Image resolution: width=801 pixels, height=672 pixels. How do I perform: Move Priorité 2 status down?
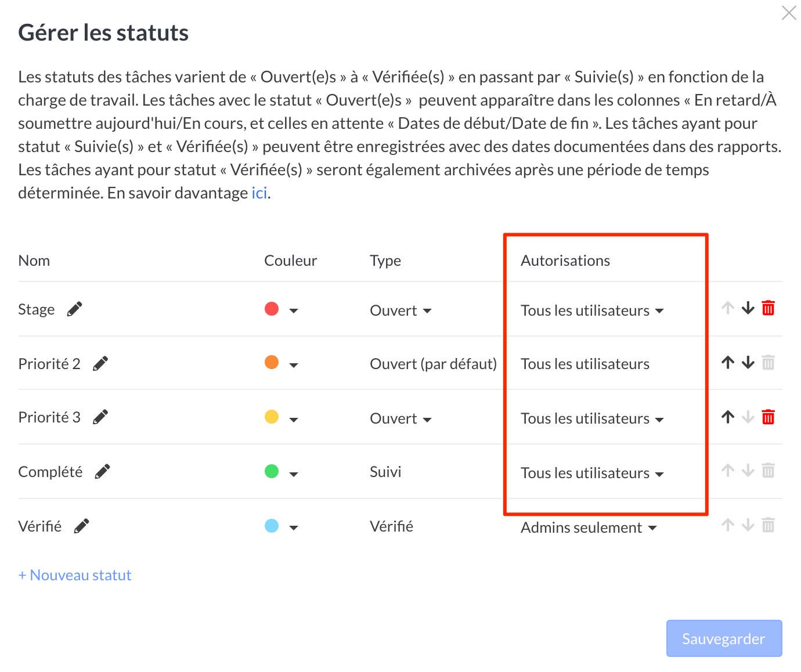pos(748,363)
